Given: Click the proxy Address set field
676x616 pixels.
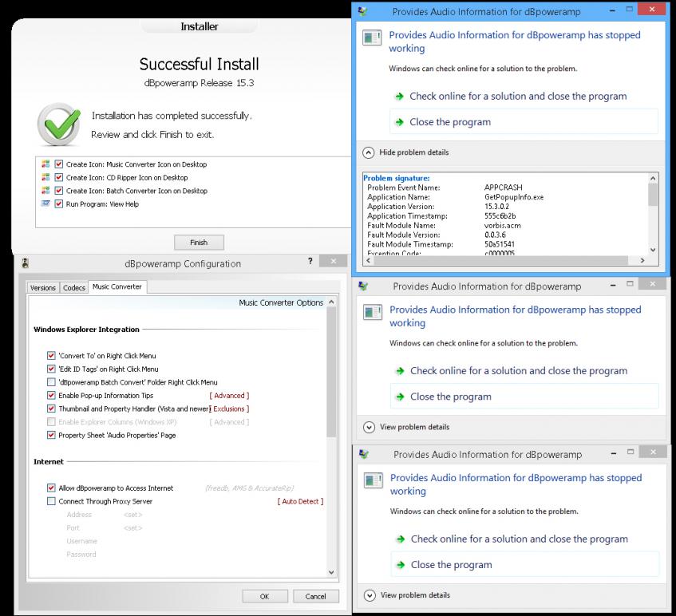Looking at the screenshot, I should [132, 515].
